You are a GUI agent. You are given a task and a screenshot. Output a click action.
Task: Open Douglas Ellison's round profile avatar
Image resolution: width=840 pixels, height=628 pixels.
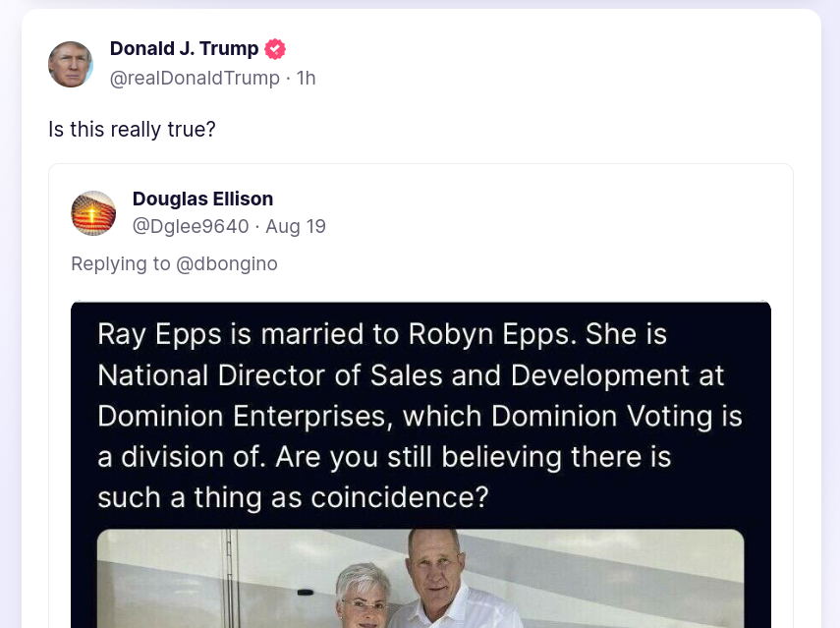coord(93,213)
